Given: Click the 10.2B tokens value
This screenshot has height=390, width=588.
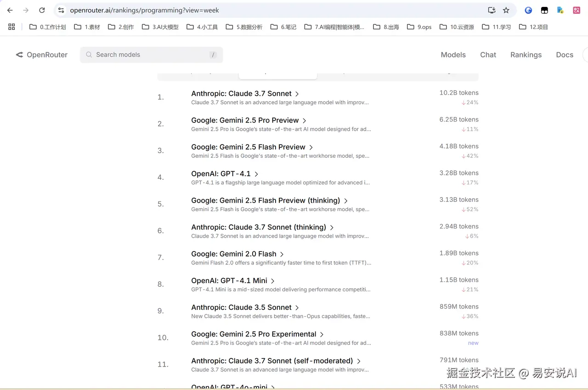Looking at the screenshot, I should [459, 93].
